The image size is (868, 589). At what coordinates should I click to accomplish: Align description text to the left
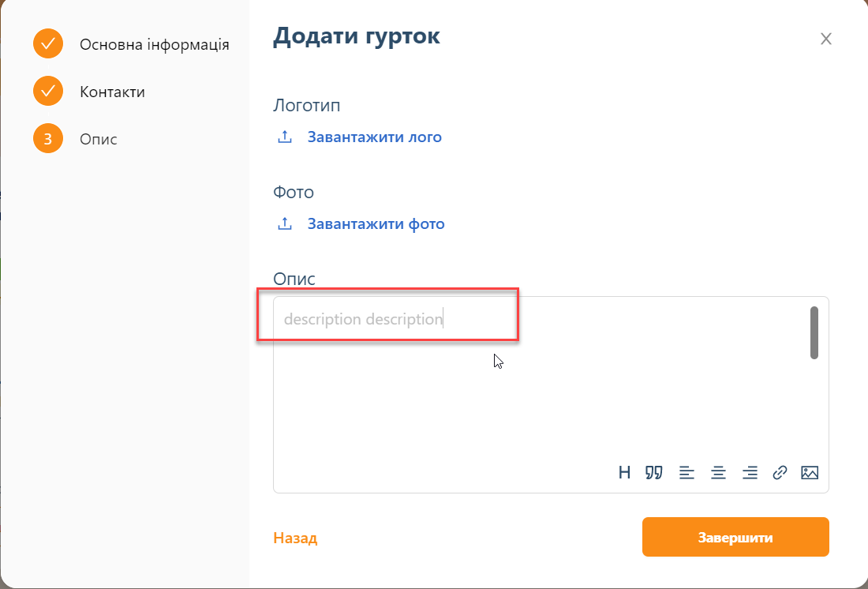pyautogui.click(x=687, y=473)
